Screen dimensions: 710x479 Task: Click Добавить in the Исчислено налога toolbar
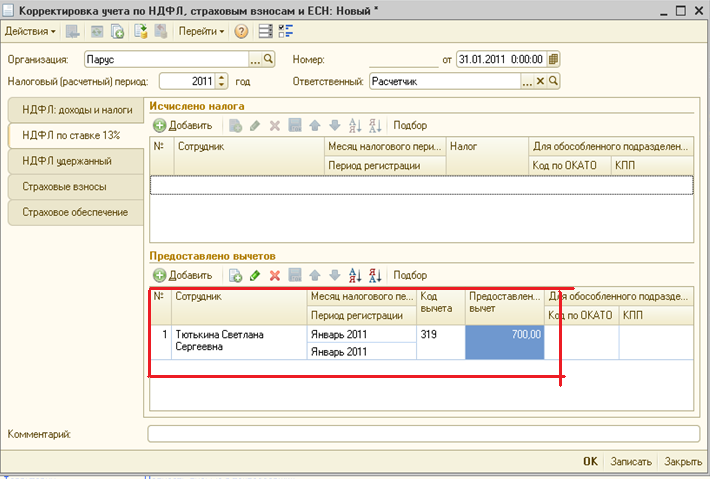pyautogui.click(x=183, y=125)
